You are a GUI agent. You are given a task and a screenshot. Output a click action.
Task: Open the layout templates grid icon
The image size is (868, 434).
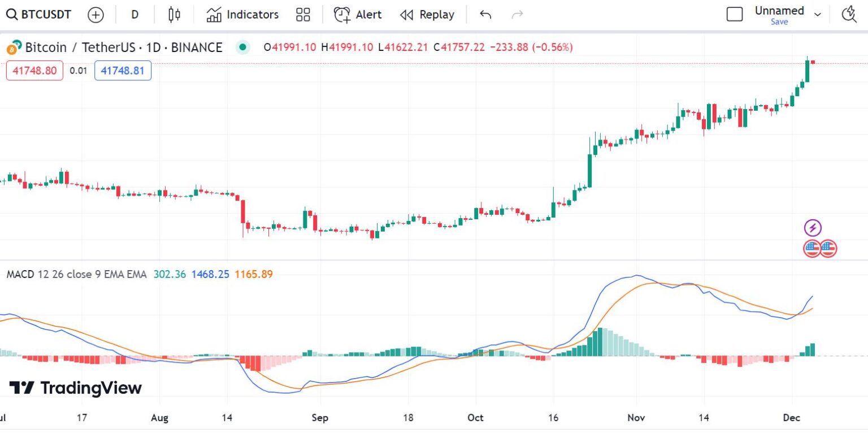[303, 15]
